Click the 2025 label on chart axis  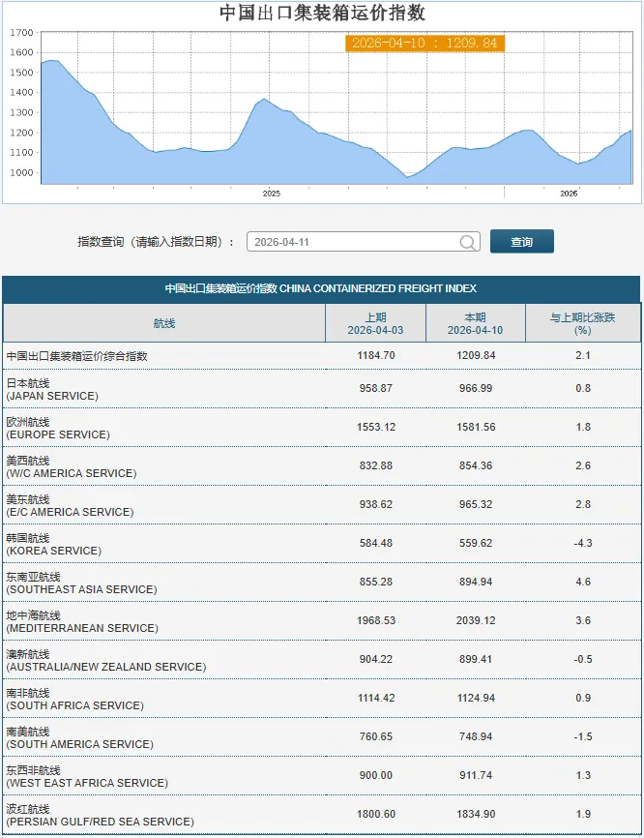(272, 194)
